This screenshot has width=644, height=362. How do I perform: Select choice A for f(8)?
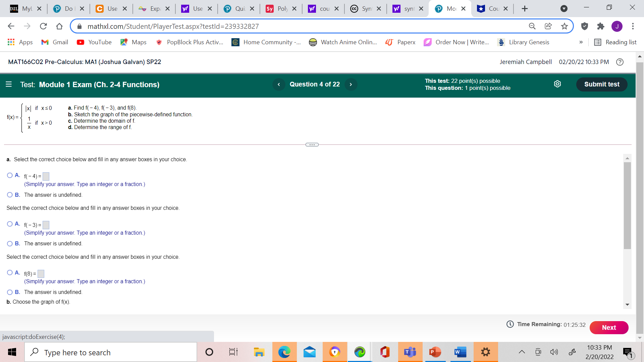coord(10,273)
